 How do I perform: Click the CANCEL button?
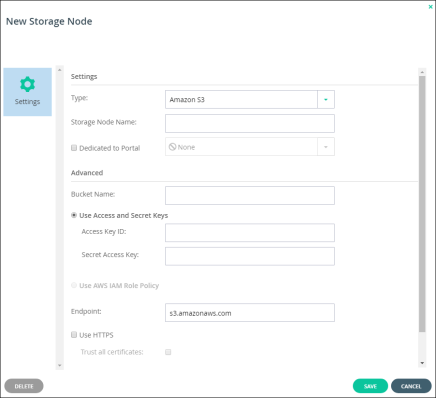pos(411,386)
